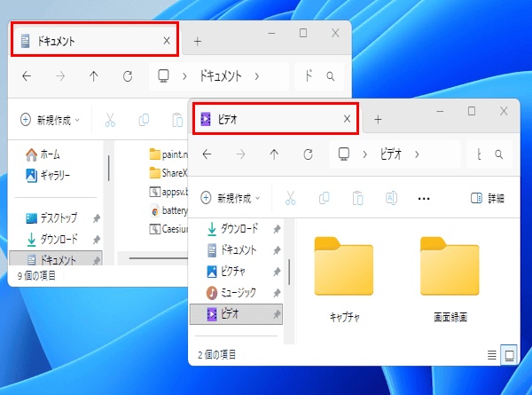Select the paint.n folder
532x395 pixels.
click(x=168, y=154)
